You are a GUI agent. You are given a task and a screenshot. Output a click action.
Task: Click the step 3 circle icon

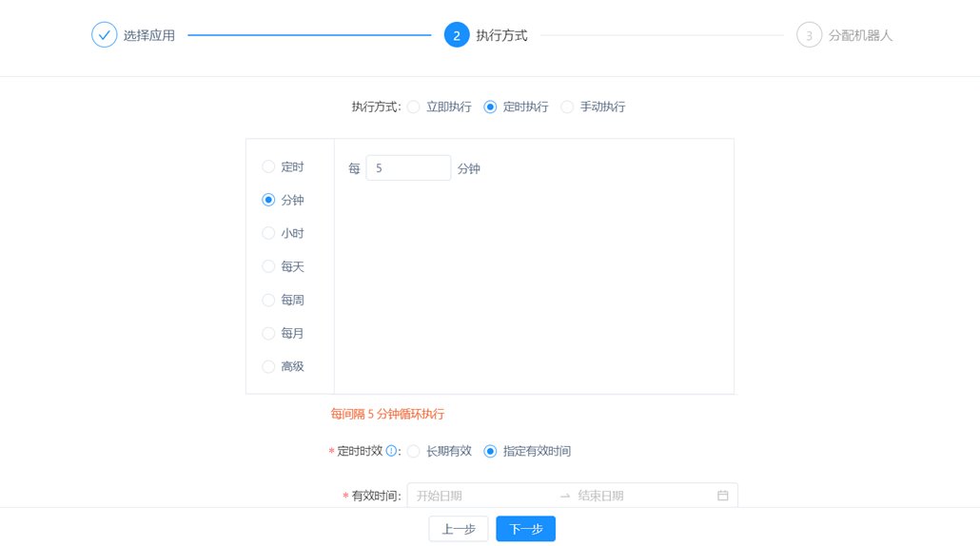pos(809,35)
